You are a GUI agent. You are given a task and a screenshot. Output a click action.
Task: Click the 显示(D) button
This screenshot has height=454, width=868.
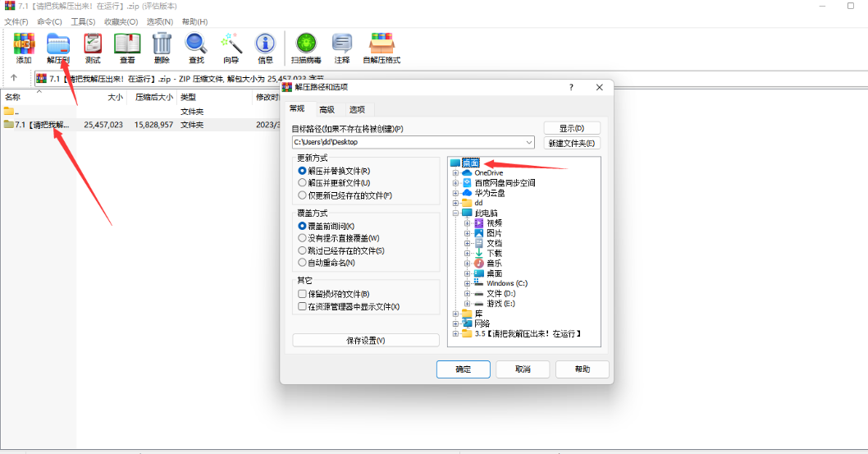pos(572,128)
